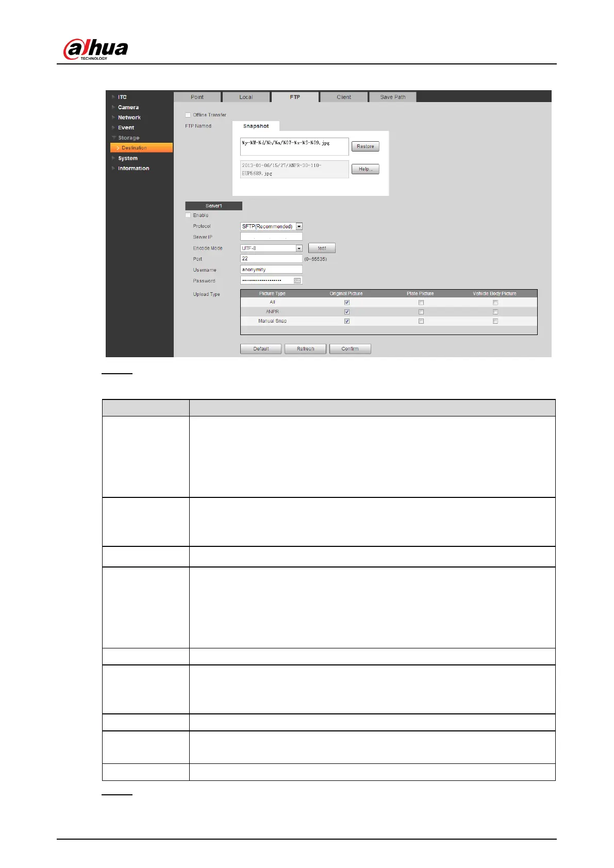The height and width of the screenshot is (868, 614).
Task: Click the 'Encode Mode' label
Action: click(x=208, y=248)
